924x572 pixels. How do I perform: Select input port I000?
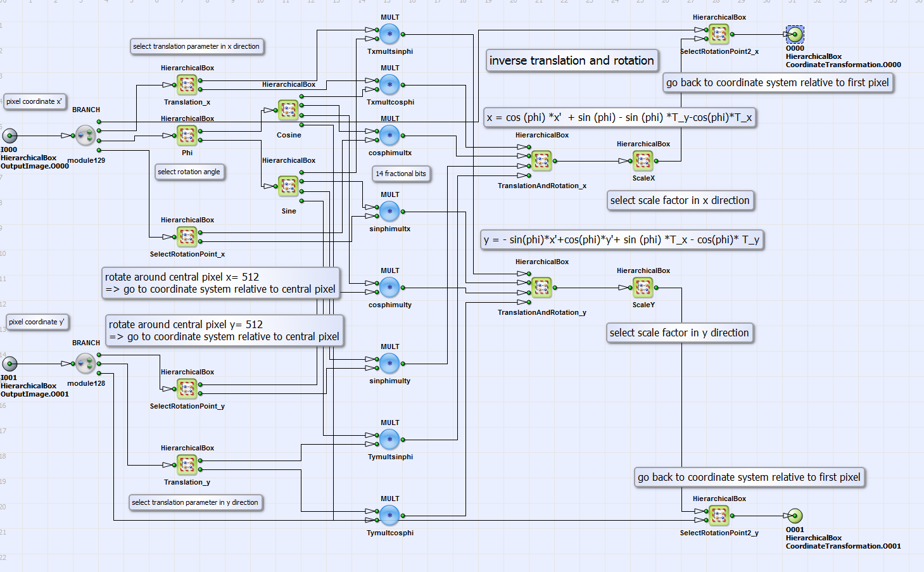click(9, 135)
